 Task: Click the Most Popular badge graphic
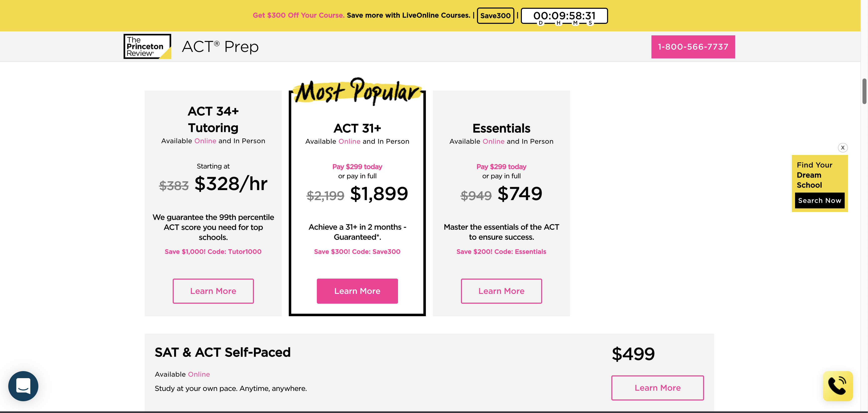pyautogui.click(x=357, y=91)
